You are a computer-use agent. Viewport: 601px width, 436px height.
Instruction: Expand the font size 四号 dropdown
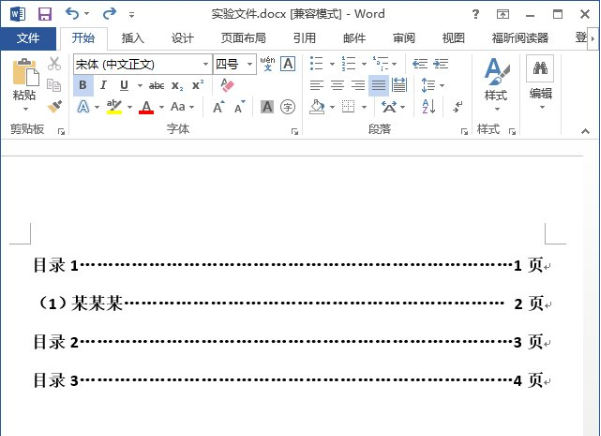(250, 64)
